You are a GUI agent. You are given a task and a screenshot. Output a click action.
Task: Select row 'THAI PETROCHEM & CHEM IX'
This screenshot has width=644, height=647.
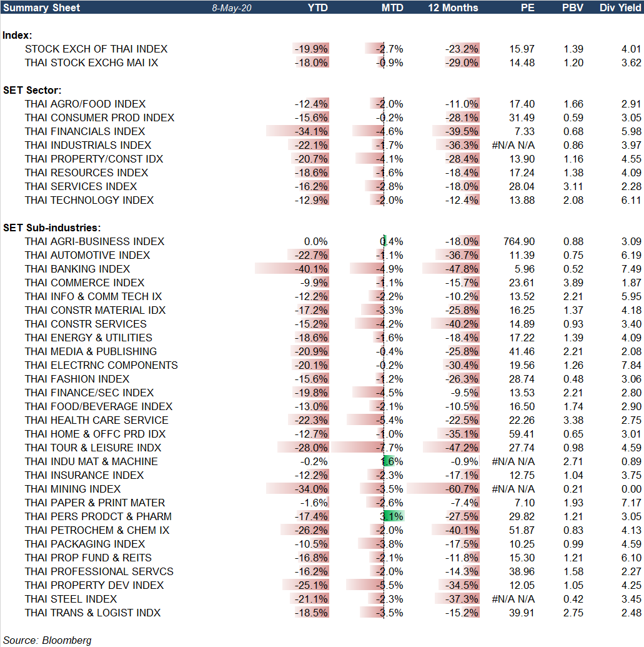click(322, 530)
